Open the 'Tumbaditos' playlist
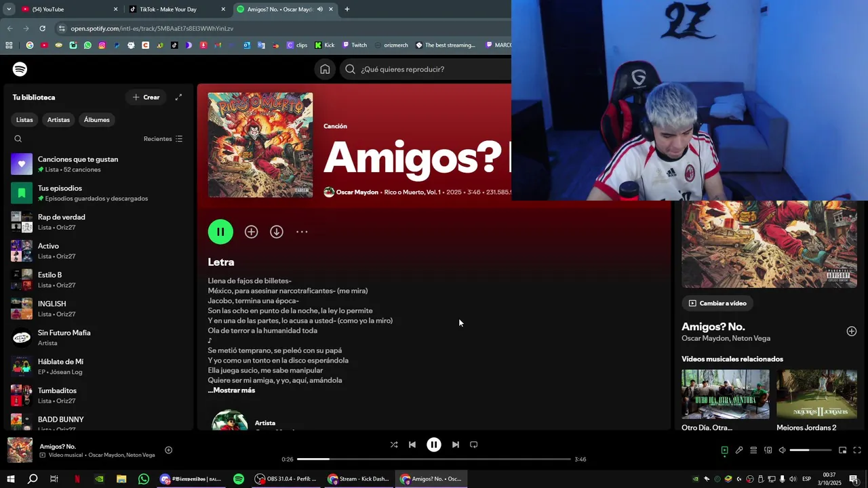The height and width of the screenshot is (488, 868). tap(99, 395)
